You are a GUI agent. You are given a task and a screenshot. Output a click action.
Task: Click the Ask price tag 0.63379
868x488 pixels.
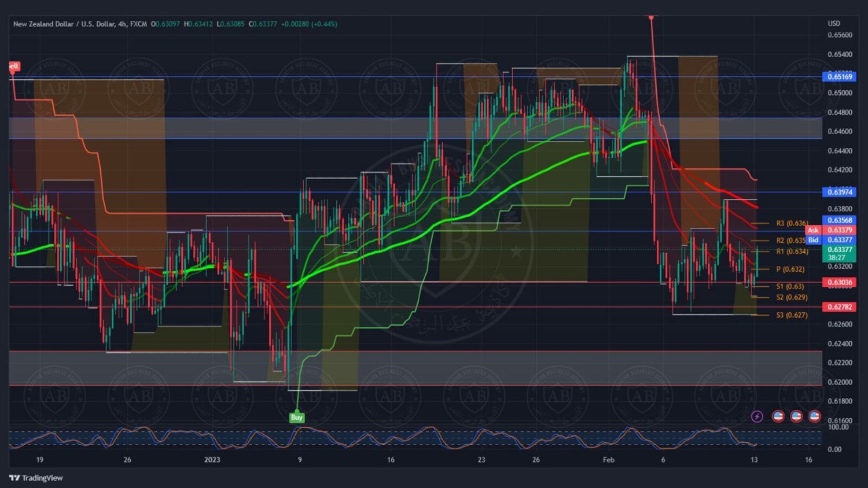(831, 230)
